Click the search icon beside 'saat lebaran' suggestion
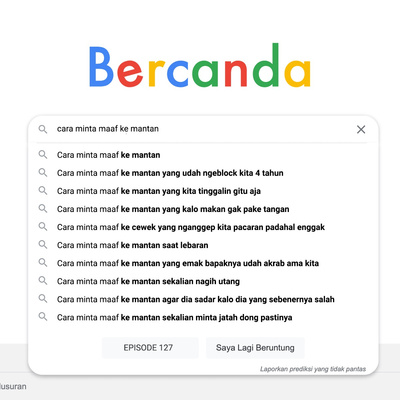 pyautogui.click(x=43, y=244)
